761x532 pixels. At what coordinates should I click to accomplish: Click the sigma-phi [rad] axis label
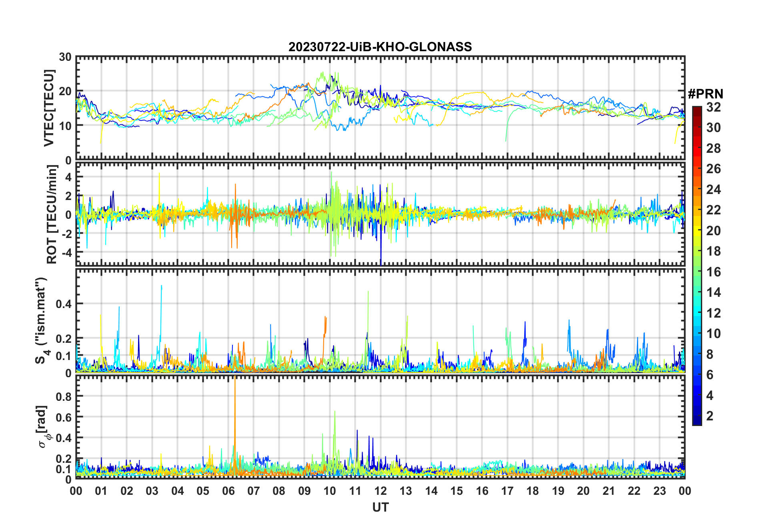point(43,427)
